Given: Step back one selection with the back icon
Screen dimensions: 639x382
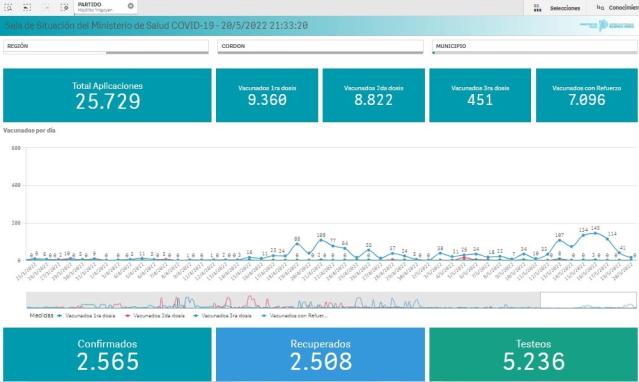Looking at the screenshot, I should (27, 7).
